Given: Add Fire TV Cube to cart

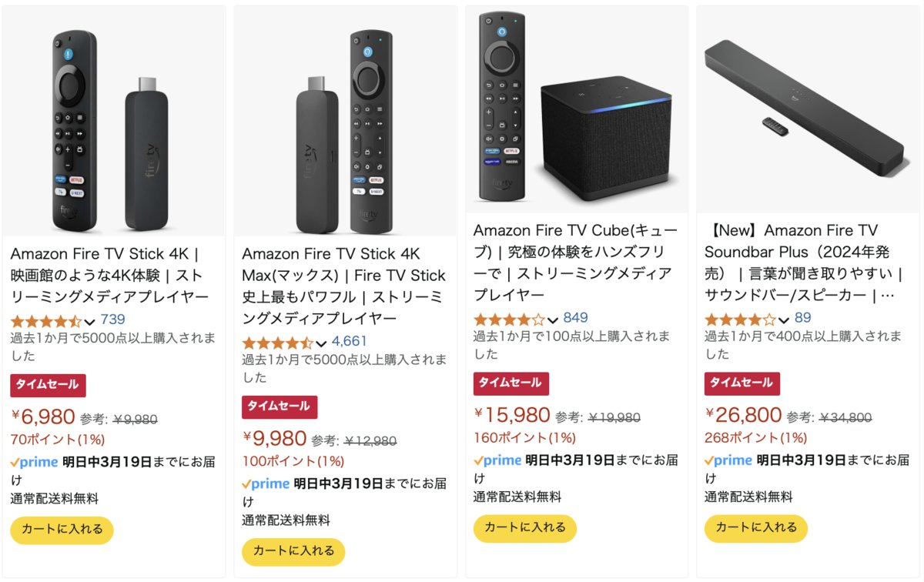Looking at the screenshot, I should pyautogui.click(x=524, y=528).
